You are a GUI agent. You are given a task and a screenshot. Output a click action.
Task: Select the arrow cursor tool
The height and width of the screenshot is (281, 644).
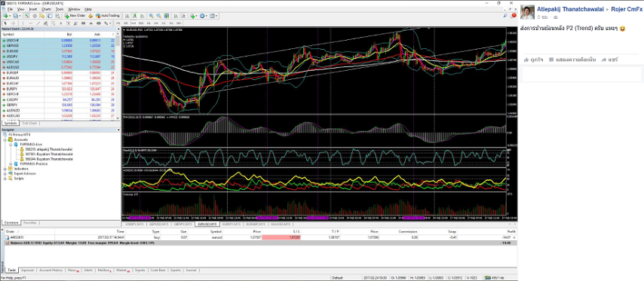(x=5, y=23)
